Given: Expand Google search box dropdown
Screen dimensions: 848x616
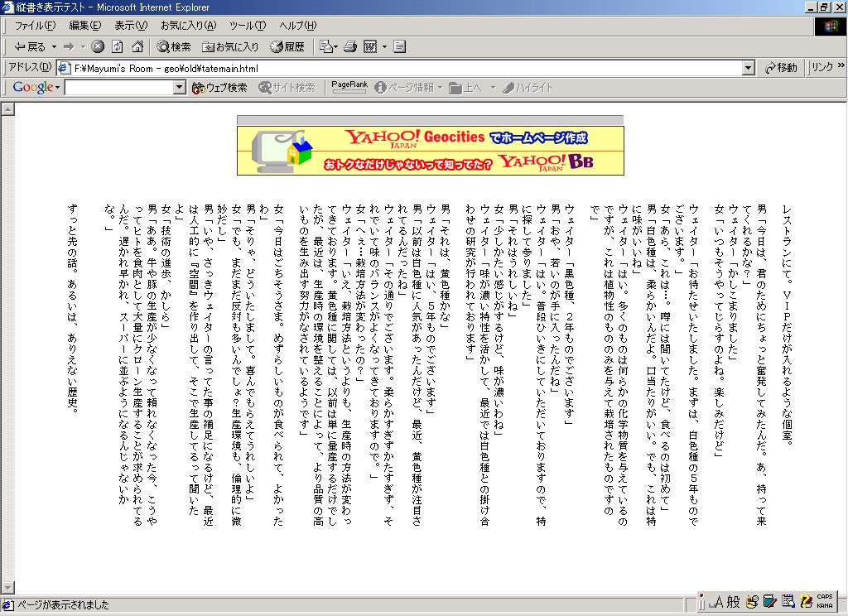Looking at the screenshot, I should 180,87.
